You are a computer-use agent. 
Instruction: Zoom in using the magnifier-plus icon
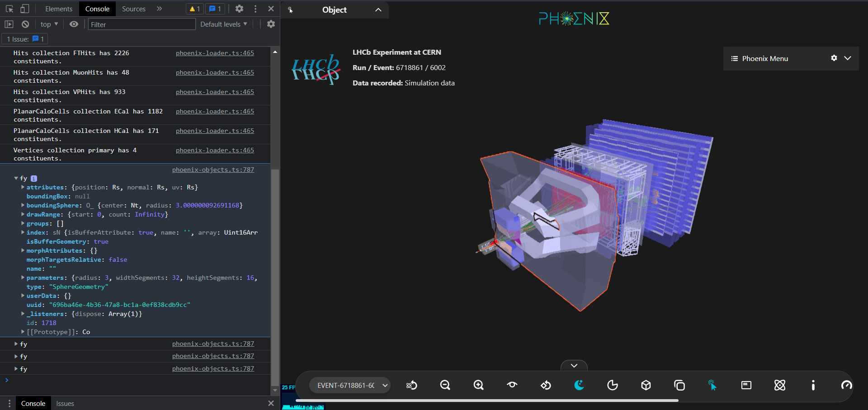click(x=478, y=385)
